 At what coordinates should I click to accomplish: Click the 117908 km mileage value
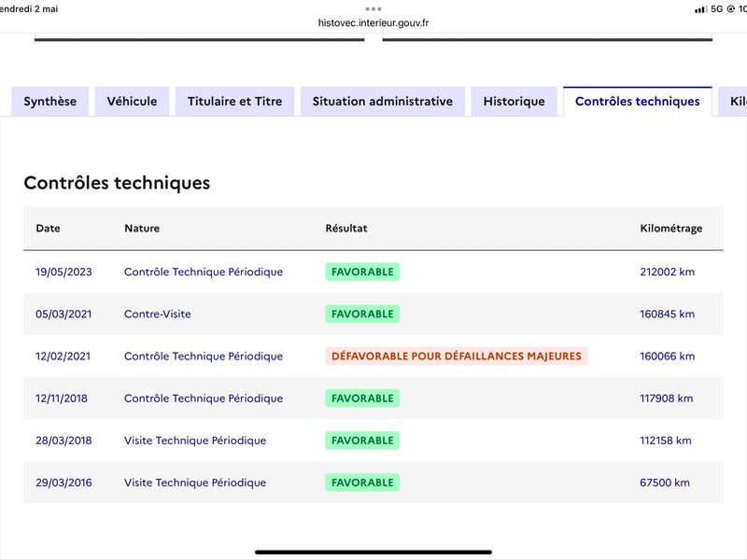(667, 399)
